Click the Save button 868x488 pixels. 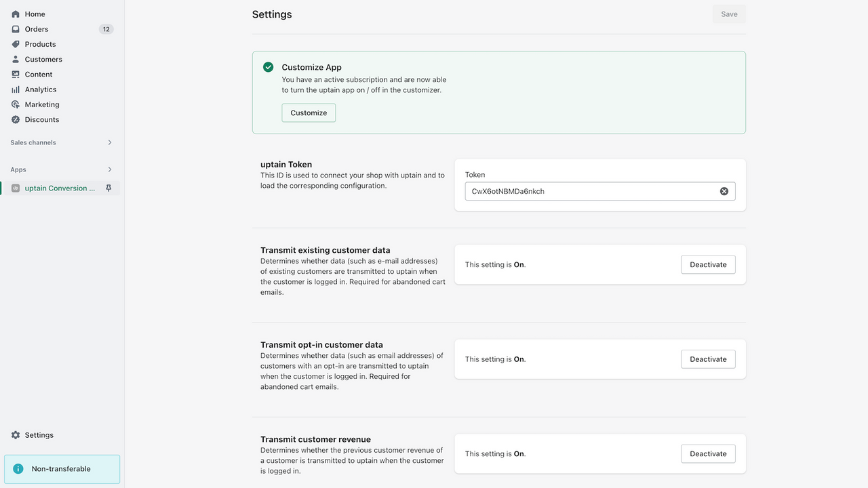[x=729, y=14]
